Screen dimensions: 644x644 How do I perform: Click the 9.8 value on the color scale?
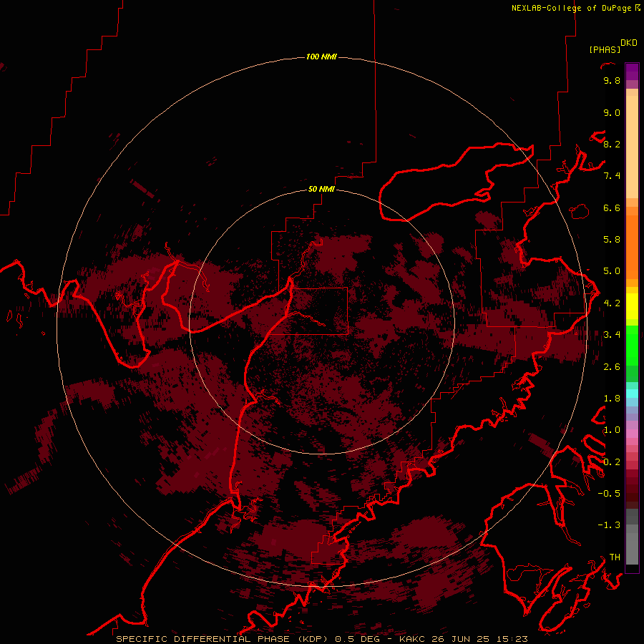pos(612,80)
